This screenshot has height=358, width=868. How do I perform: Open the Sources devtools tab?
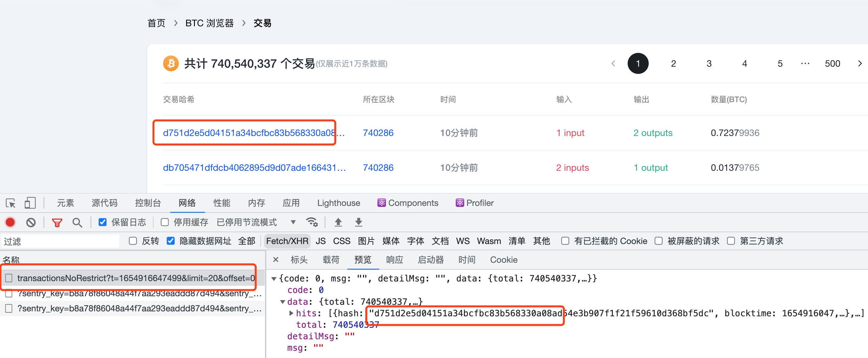[x=105, y=203]
